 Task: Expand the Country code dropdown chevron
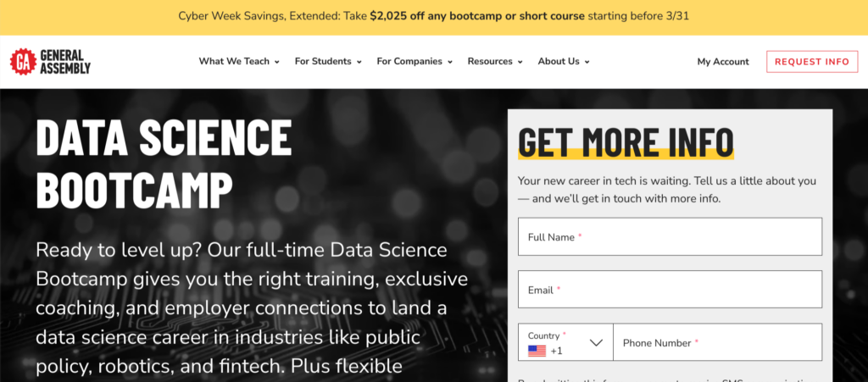(x=596, y=343)
